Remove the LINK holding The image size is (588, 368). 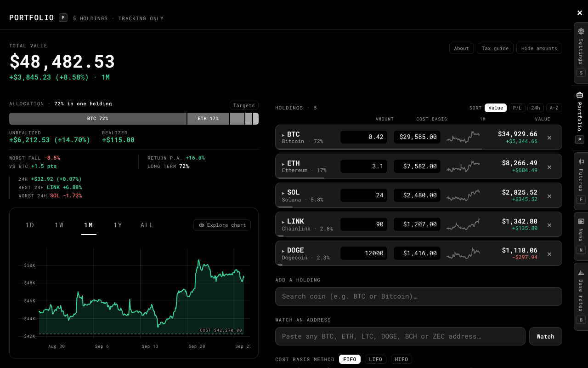tap(549, 225)
